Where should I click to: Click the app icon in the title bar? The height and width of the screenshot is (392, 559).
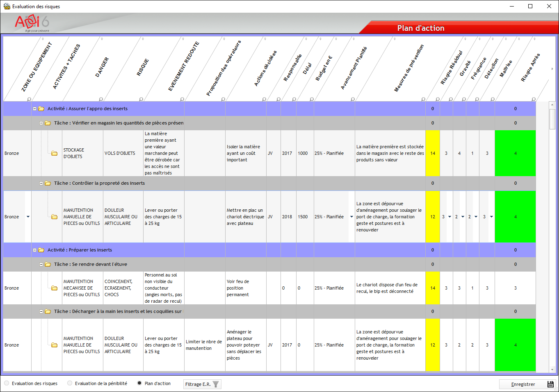coord(7,6)
